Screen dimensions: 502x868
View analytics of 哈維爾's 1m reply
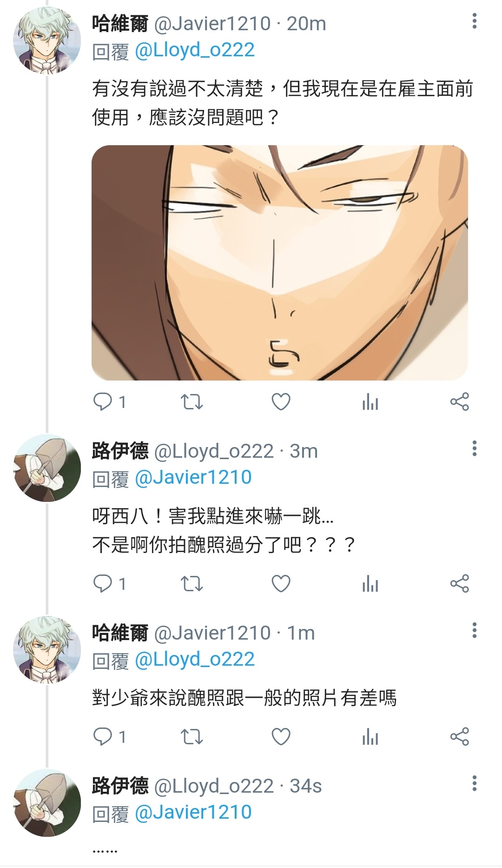(x=370, y=737)
